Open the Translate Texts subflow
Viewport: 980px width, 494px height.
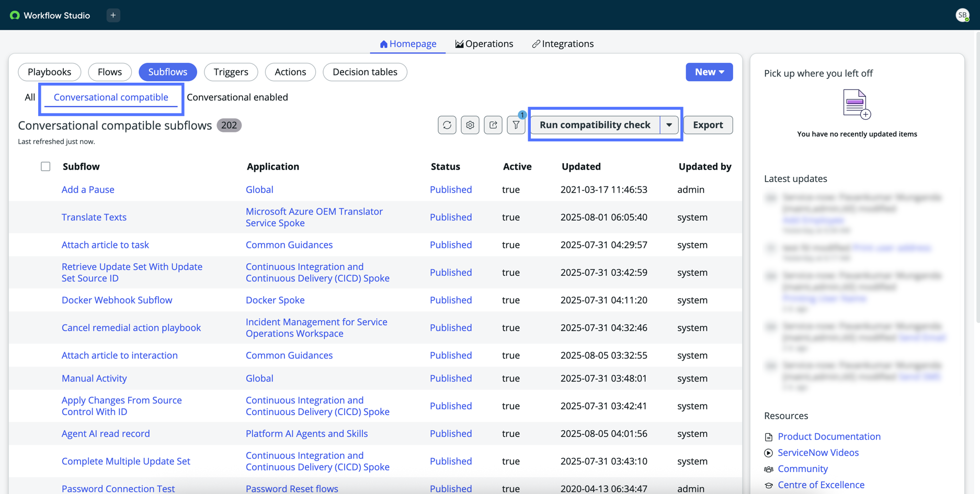(x=94, y=218)
